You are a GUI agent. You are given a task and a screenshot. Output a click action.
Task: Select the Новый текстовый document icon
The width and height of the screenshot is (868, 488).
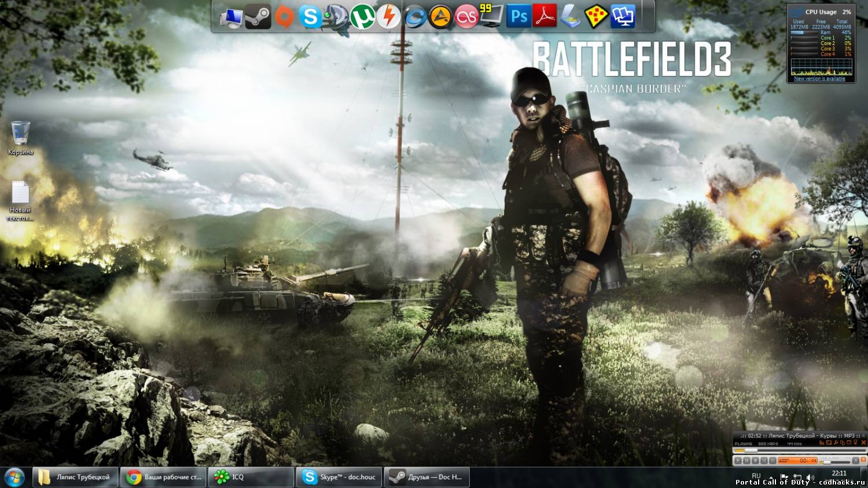20,201
